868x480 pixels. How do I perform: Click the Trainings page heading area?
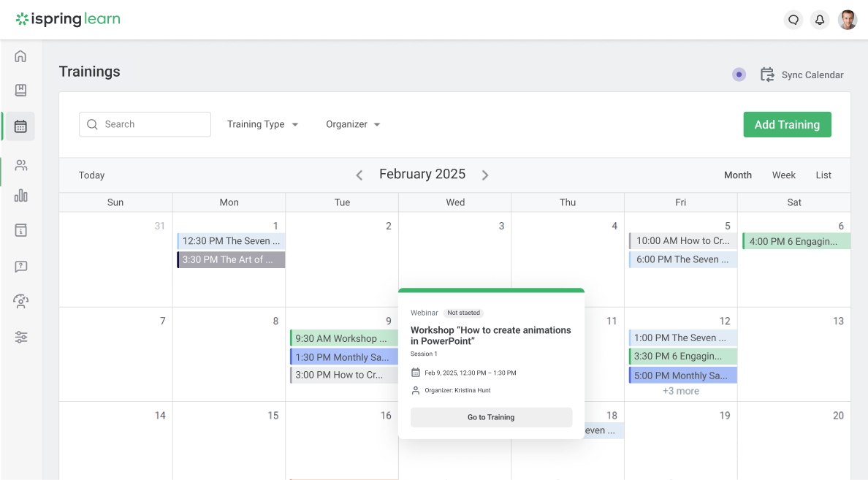(89, 71)
